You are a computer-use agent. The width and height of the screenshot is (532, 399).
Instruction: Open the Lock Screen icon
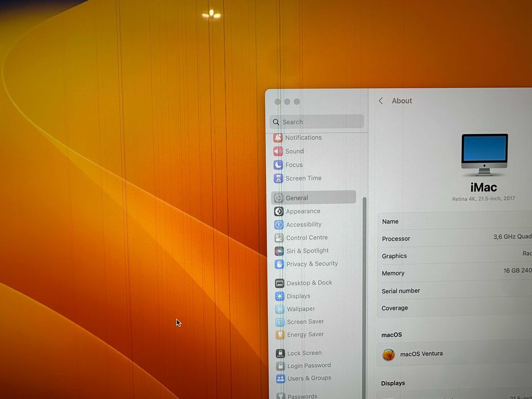click(280, 353)
